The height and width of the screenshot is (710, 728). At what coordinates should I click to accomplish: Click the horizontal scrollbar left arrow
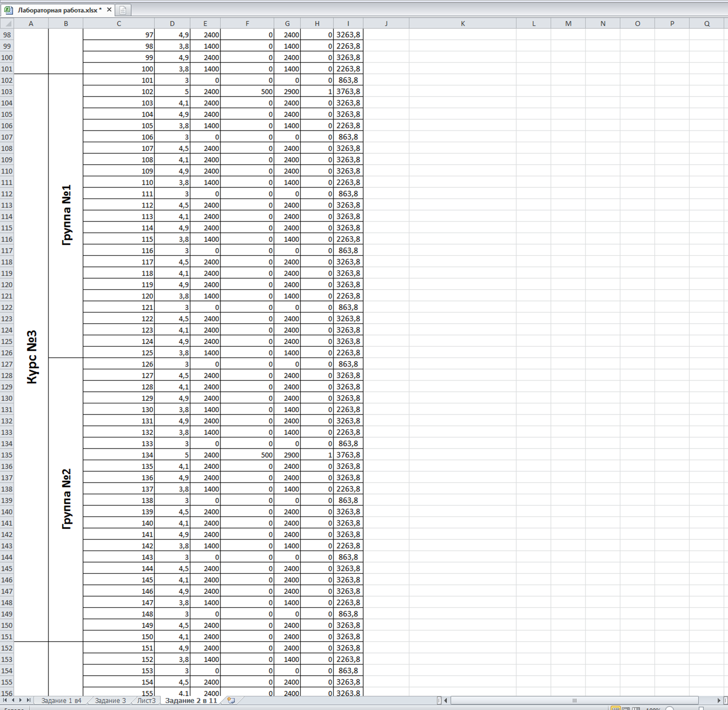click(446, 701)
